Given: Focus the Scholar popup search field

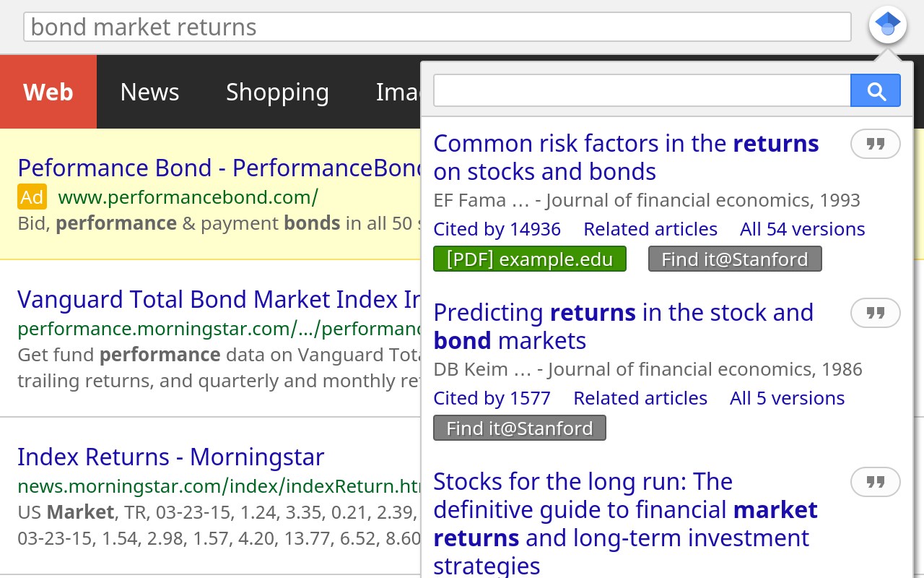Looking at the screenshot, I should (642, 91).
